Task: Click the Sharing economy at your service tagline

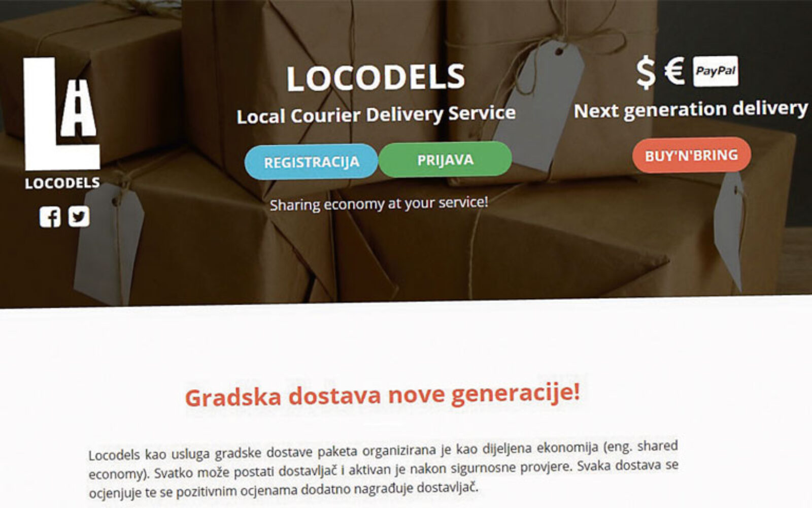Action: pos(379,204)
